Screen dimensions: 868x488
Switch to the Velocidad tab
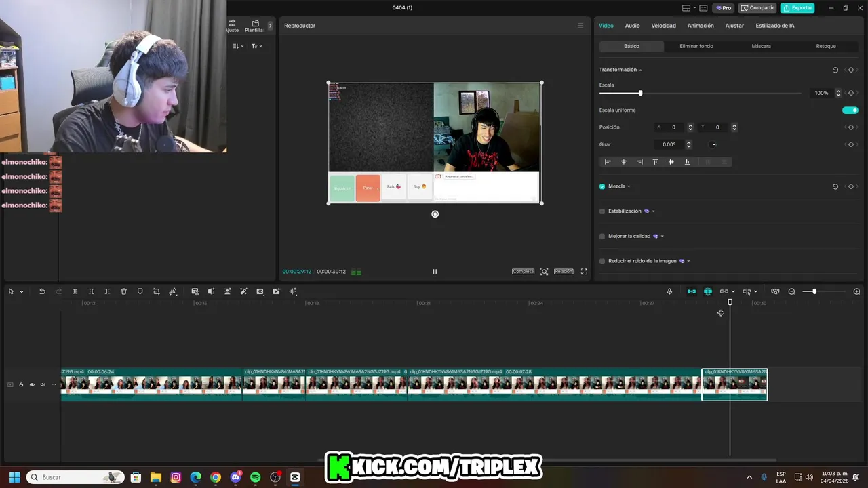(663, 26)
